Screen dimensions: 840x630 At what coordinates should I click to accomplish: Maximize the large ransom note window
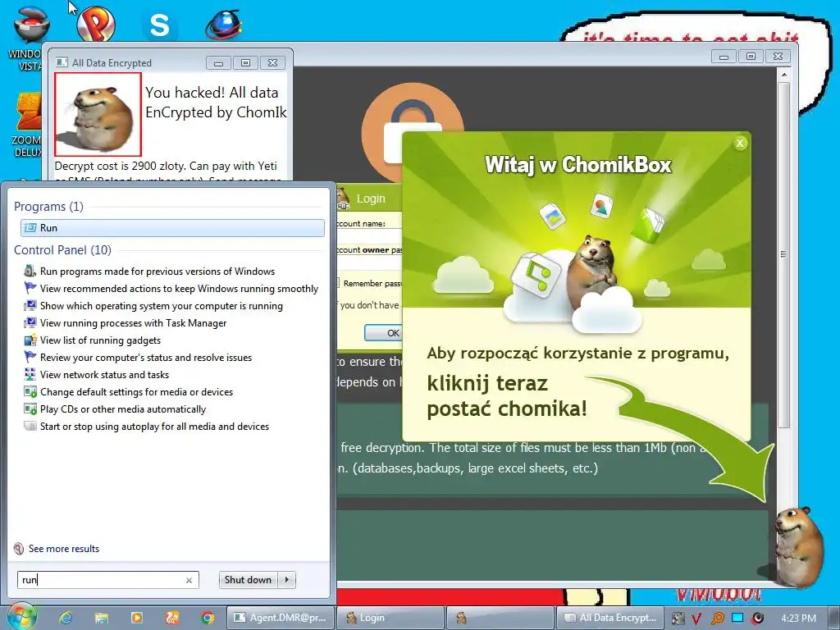[751, 57]
